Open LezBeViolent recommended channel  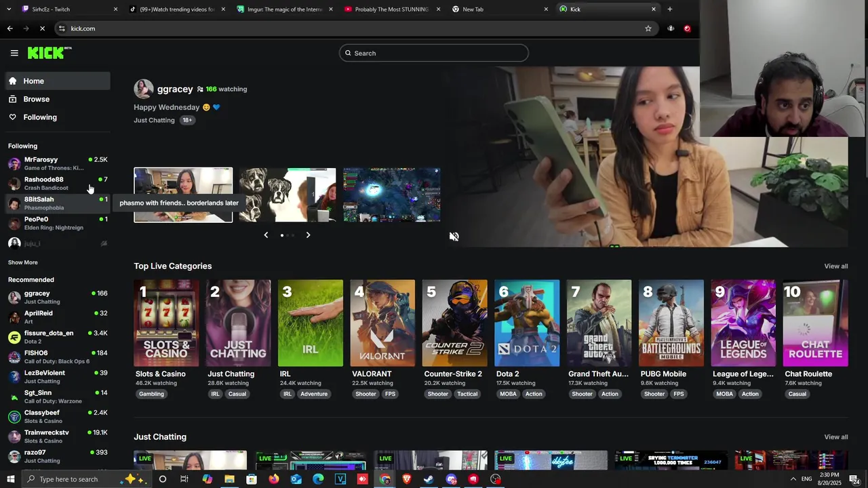(58, 376)
